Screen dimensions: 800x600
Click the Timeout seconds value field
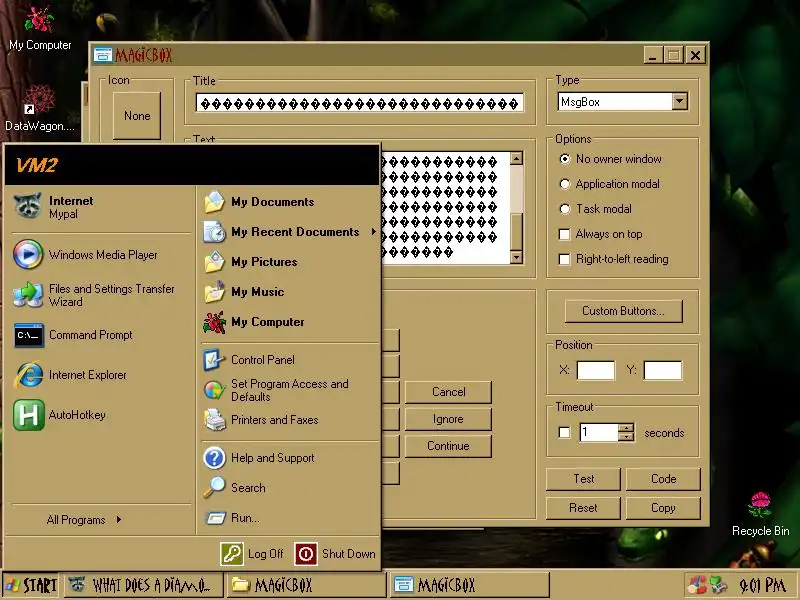click(x=599, y=433)
